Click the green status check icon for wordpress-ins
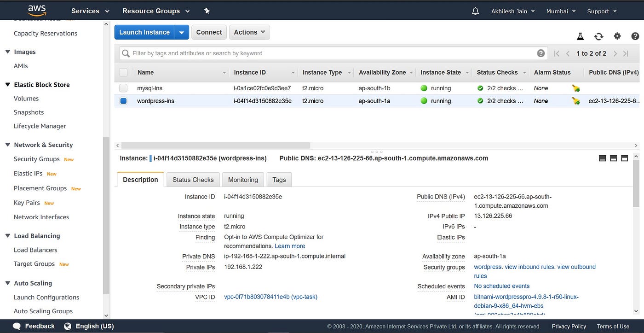The image size is (644, 333). (480, 101)
